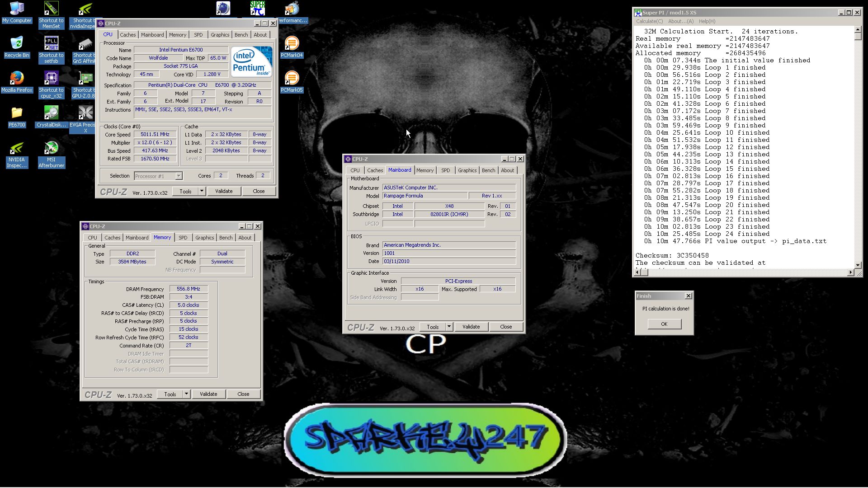The height and width of the screenshot is (488, 868).
Task: Click the Intel Pentium E6700 name field
Action: (181, 50)
